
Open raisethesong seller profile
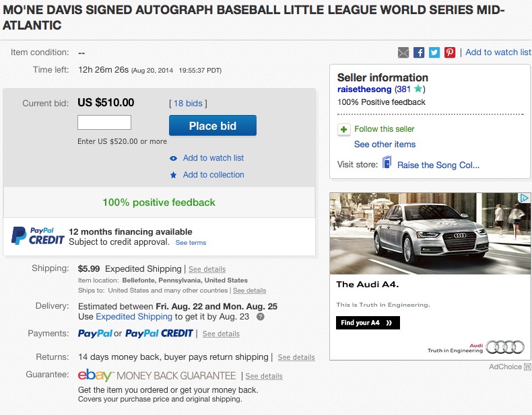(x=364, y=89)
